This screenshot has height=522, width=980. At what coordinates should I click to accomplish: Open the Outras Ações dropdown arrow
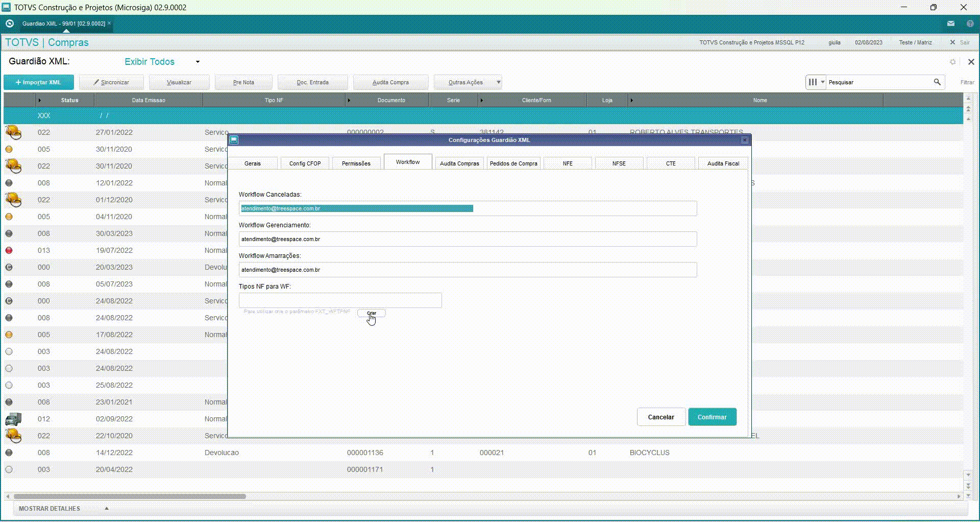[498, 82]
